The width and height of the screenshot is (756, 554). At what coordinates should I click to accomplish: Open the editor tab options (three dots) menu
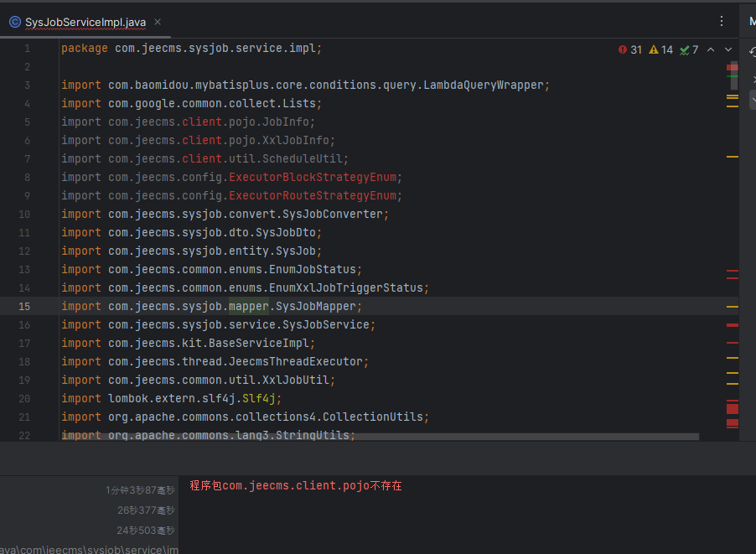pos(722,21)
